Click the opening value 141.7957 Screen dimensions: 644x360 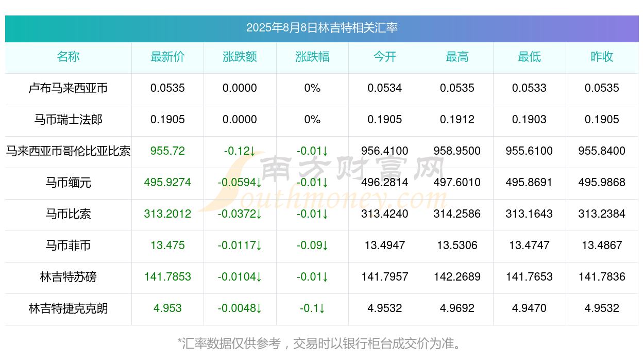[x=385, y=277]
